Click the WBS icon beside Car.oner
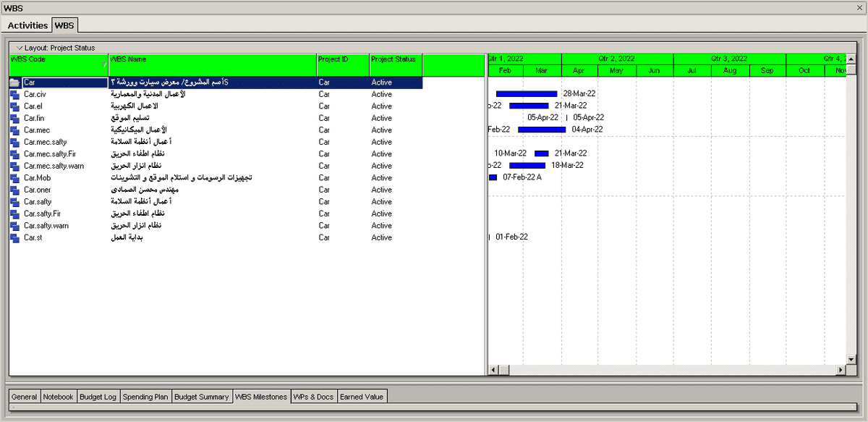The image size is (868, 422). pos(14,190)
